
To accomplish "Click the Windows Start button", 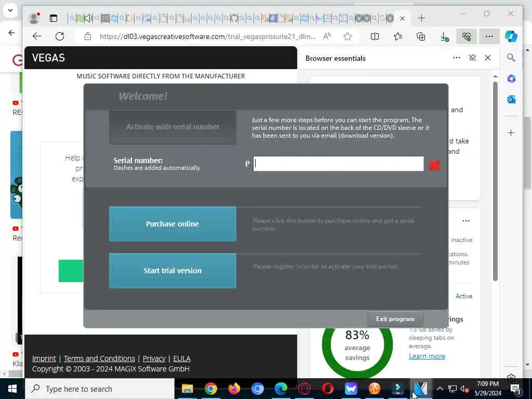I will (x=12, y=389).
